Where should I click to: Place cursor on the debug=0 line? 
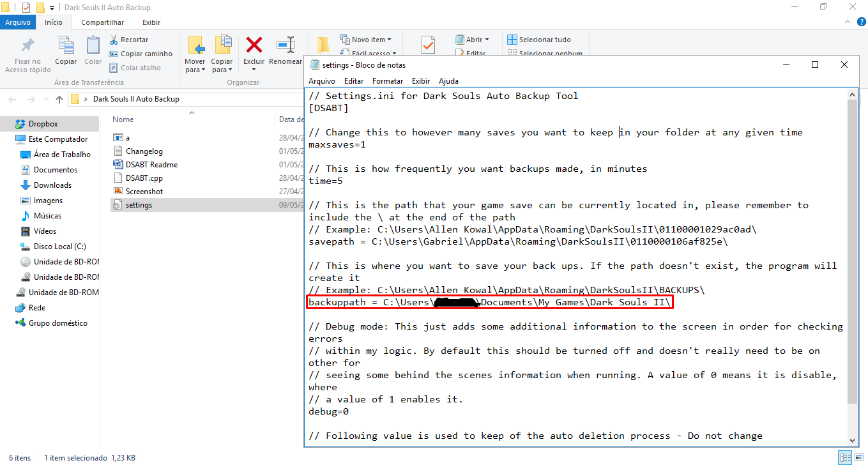point(328,411)
